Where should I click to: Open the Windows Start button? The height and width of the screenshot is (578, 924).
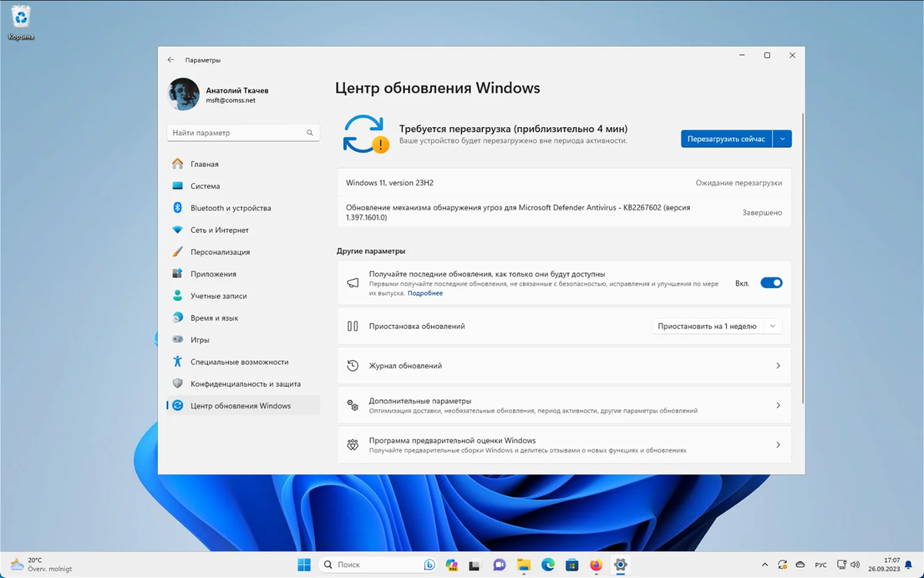pyautogui.click(x=304, y=565)
